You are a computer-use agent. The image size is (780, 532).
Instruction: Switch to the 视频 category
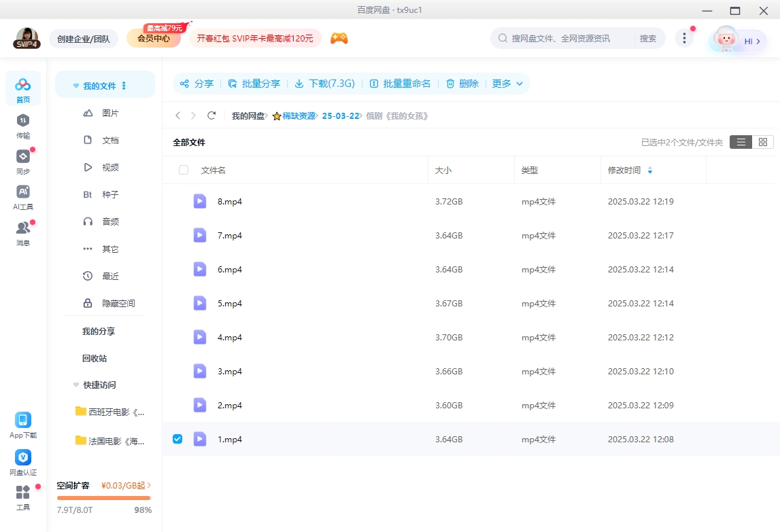click(x=110, y=166)
